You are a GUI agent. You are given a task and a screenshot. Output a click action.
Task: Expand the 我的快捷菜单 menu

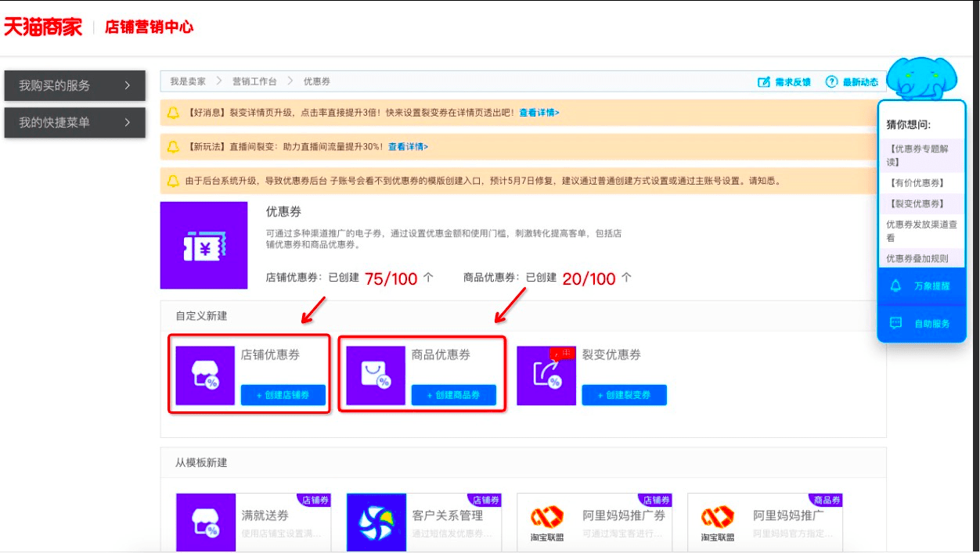75,123
